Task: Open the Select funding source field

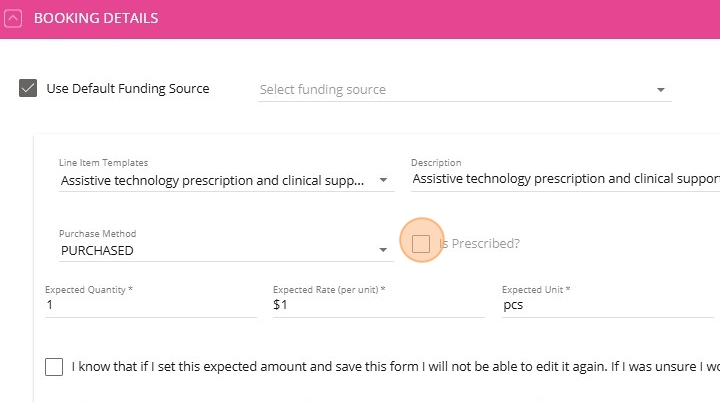Action: [450, 90]
